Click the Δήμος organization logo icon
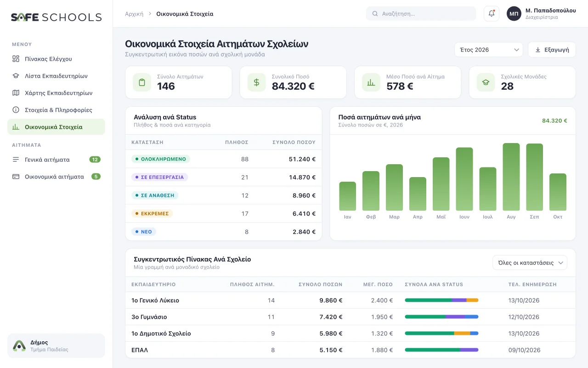588x368 pixels. tap(19, 345)
